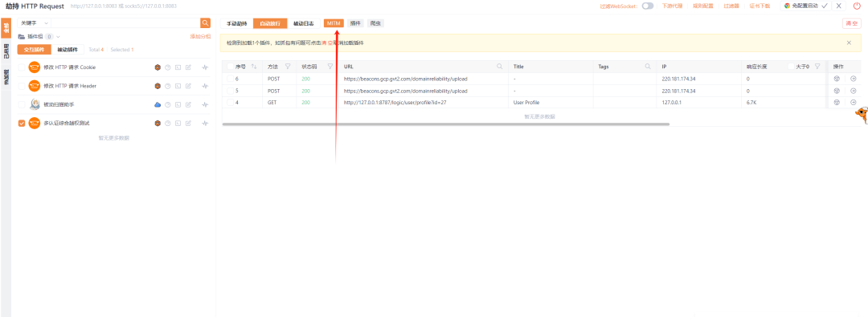Switch to 自动放行 mode
Viewport: 868px width, 317px height.
coord(270,23)
